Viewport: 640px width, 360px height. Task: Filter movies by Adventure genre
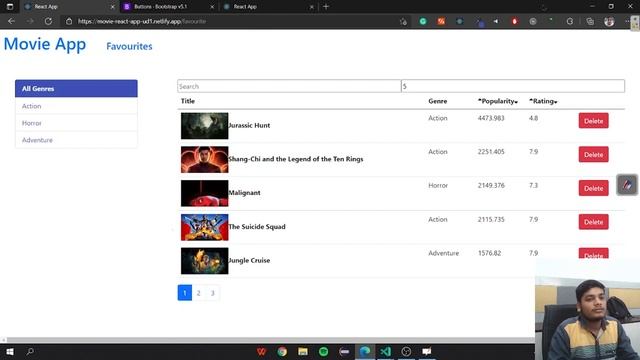click(x=76, y=140)
